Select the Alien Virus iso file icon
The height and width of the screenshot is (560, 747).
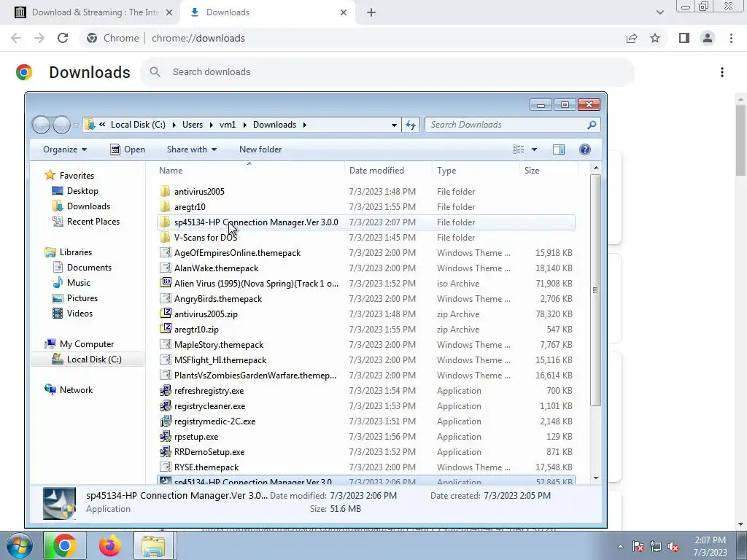click(166, 283)
